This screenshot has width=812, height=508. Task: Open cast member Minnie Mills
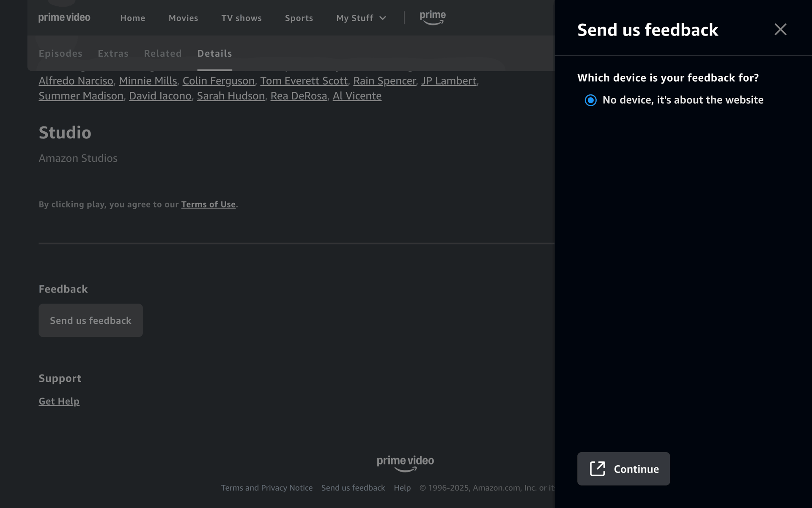tap(148, 80)
